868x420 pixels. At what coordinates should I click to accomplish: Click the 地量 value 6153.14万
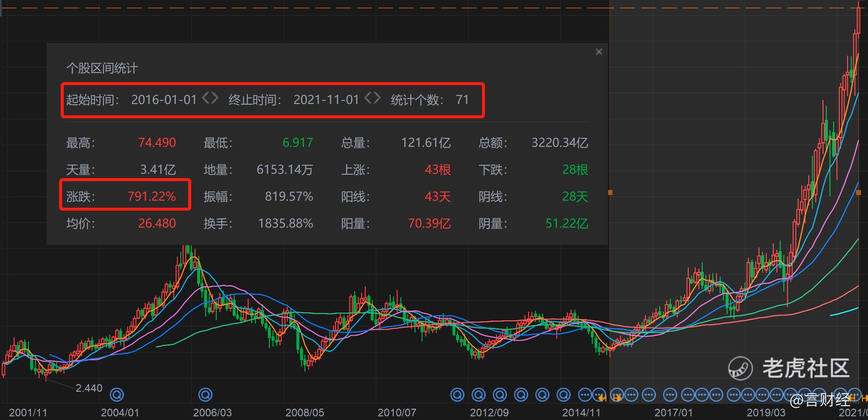[x=285, y=169]
